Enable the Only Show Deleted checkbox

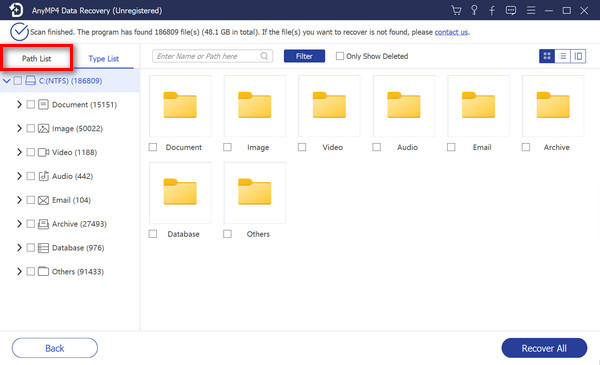pos(339,56)
